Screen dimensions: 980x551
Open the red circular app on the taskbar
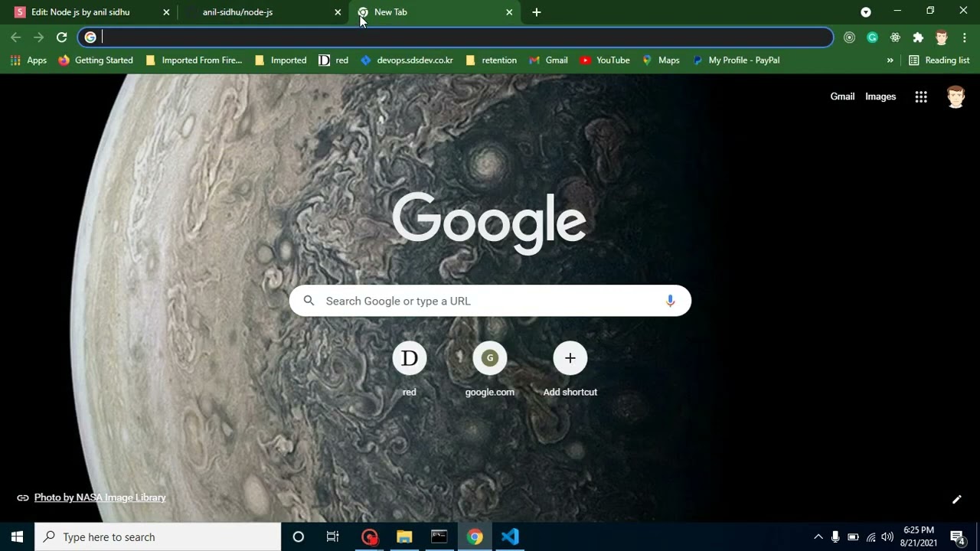(x=370, y=537)
